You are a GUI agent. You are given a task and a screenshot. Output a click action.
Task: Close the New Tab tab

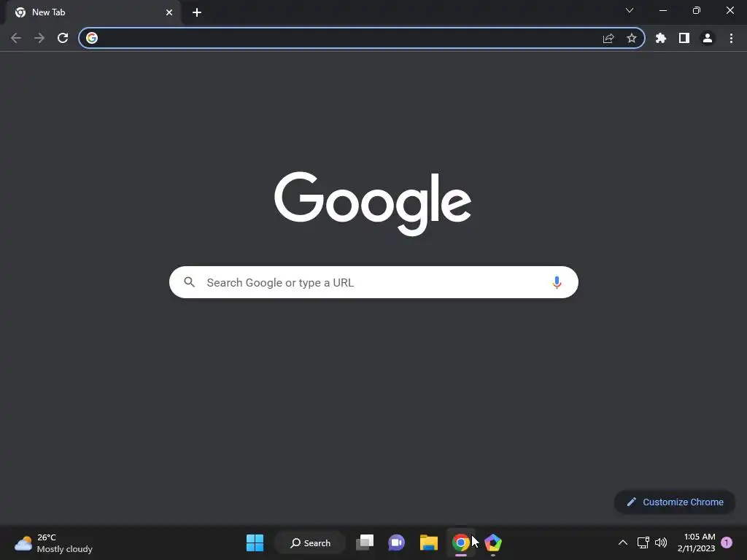[169, 12]
